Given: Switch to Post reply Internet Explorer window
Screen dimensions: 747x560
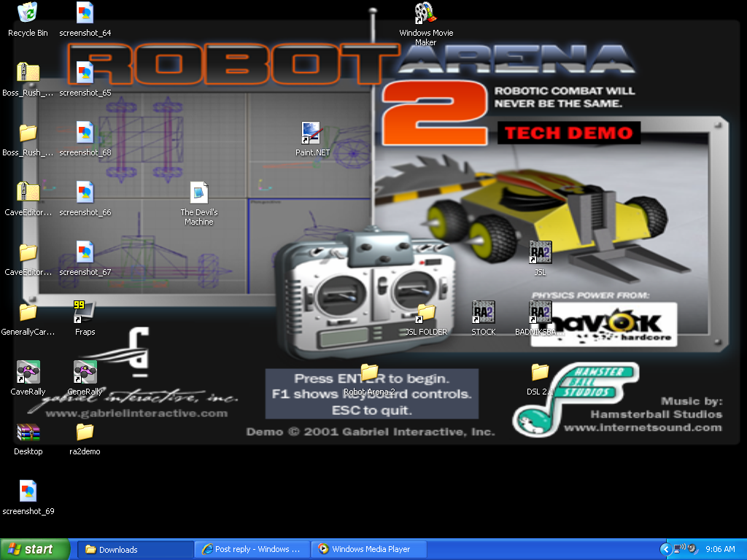Looking at the screenshot, I should [x=252, y=549].
